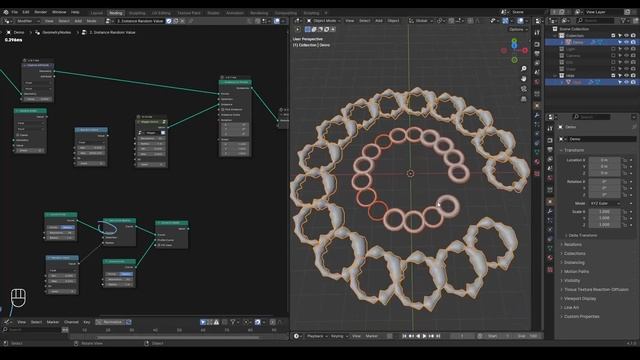Toggle exclude checkbox for Camera row
Screen dimensions: 640x360
point(613,56)
